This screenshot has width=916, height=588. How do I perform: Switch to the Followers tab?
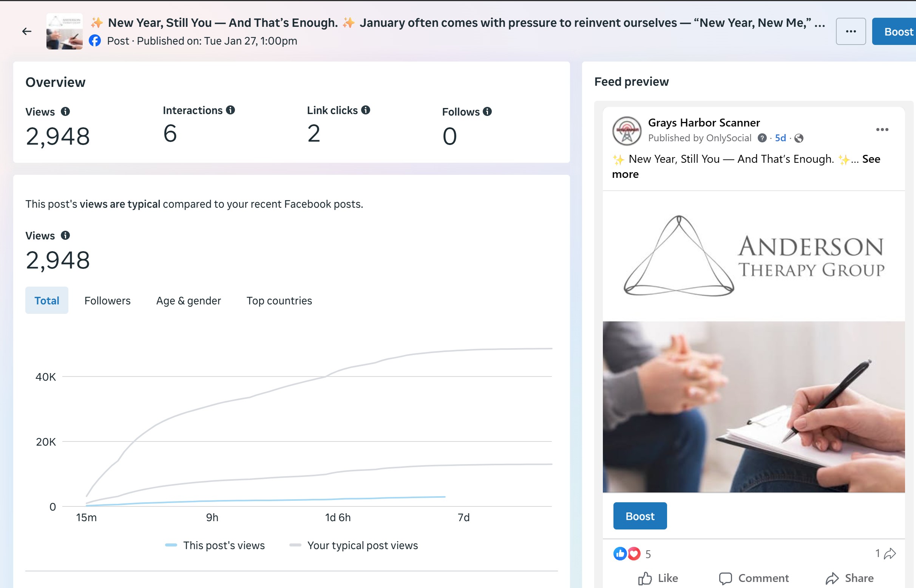tap(107, 301)
